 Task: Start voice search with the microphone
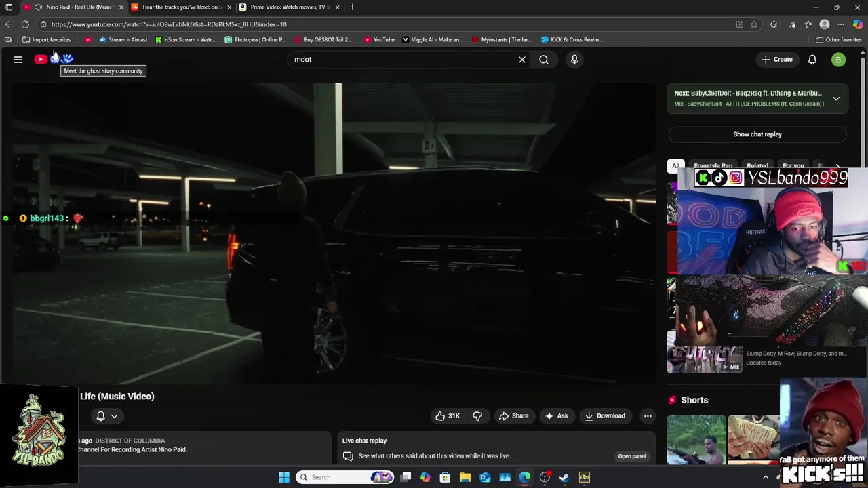pyautogui.click(x=574, y=60)
